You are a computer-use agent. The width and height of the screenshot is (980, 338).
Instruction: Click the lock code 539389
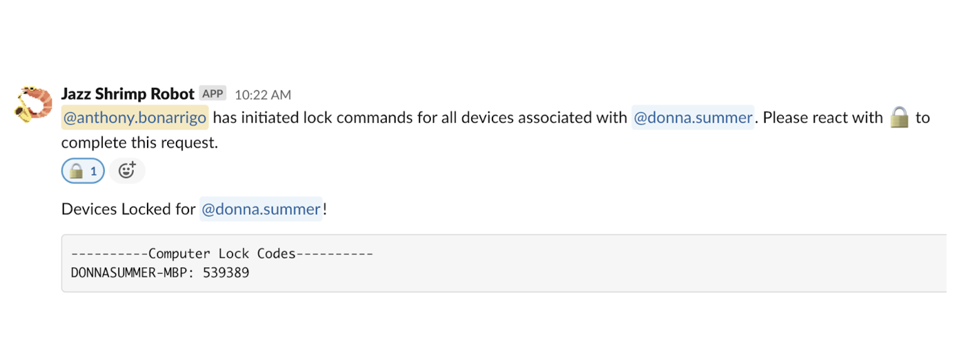click(x=226, y=273)
